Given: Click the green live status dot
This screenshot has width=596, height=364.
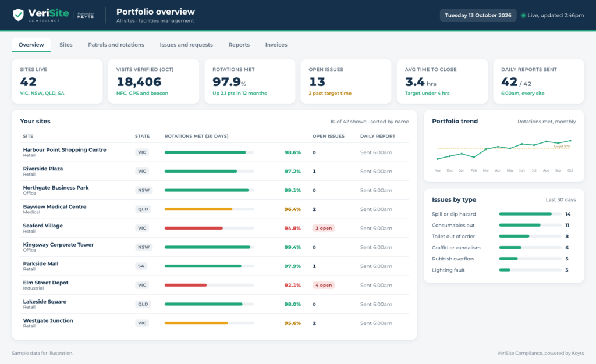Looking at the screenshot, I should 523,16.
